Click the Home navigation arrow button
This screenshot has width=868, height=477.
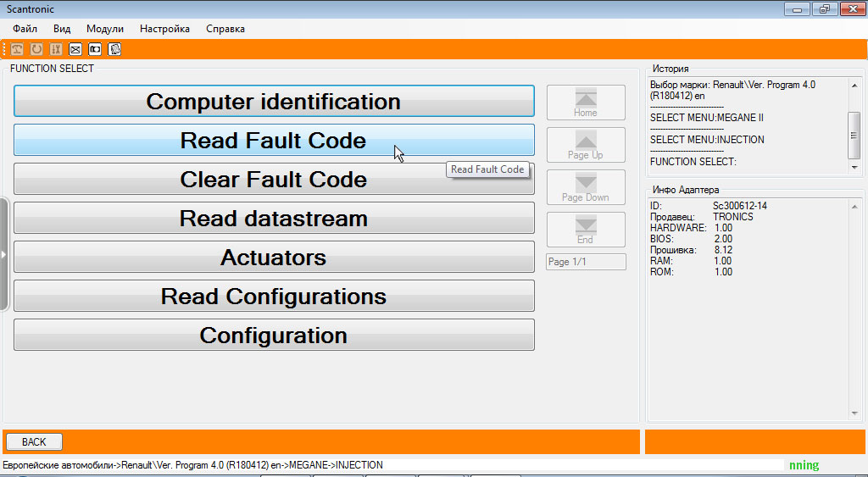(586, 103)
